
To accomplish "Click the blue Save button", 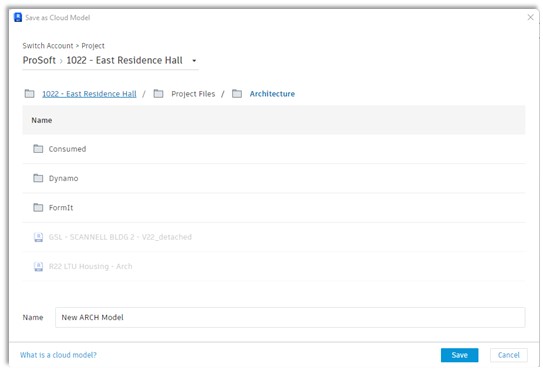I will tap(460, 355).
